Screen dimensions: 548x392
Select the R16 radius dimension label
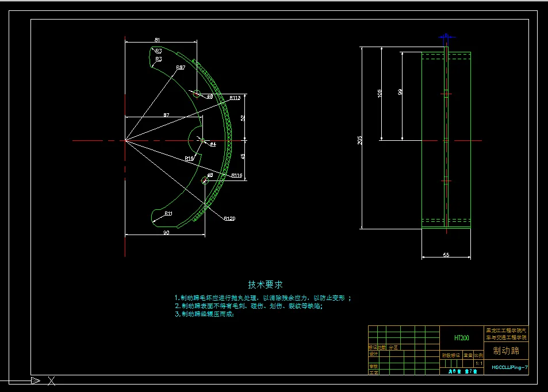pos(189,159)
